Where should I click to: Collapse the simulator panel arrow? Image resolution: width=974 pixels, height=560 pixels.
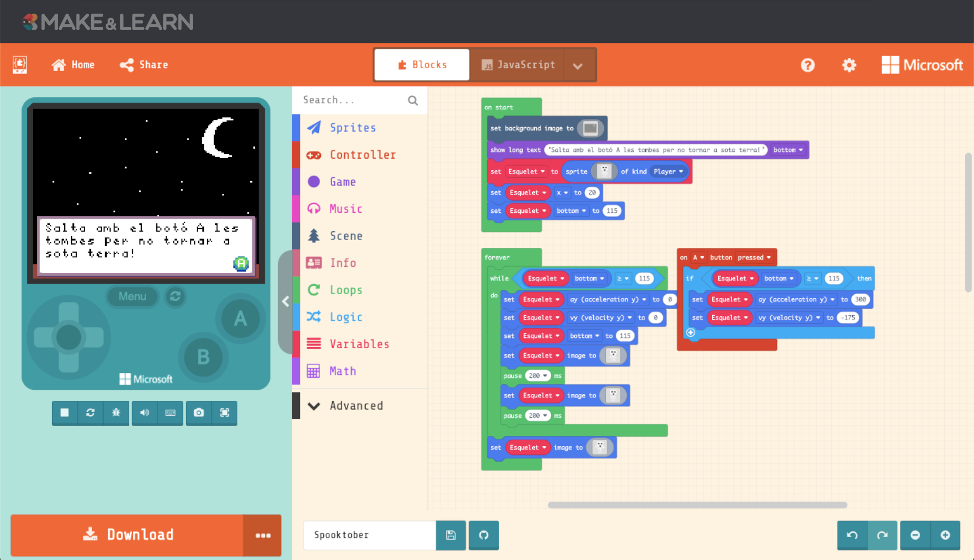point(285,302)
